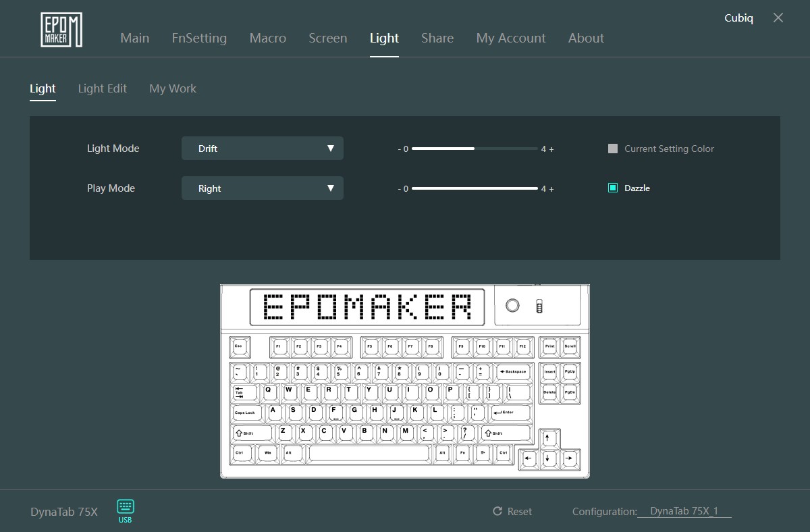This screenshot has height=532, width=810.
Task: Go to the Share tab
Action: [x=437, y=38]
